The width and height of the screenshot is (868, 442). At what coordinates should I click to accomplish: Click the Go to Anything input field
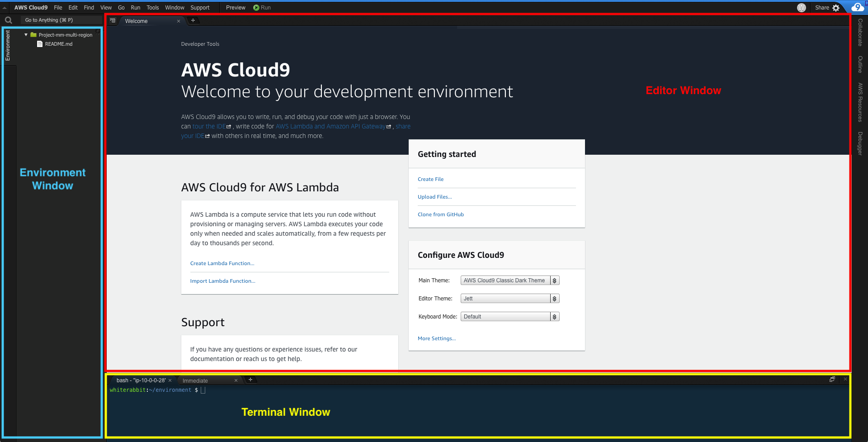click(x=61, y=20)
